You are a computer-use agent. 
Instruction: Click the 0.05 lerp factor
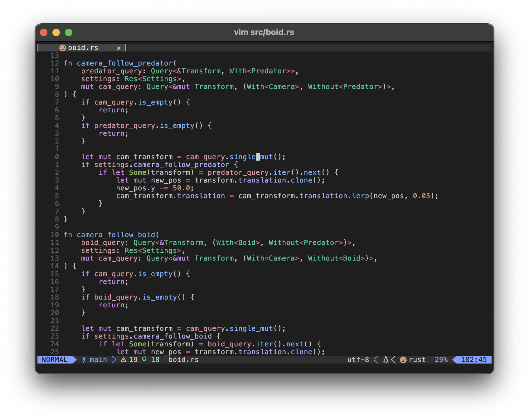[x=421, y=196]
